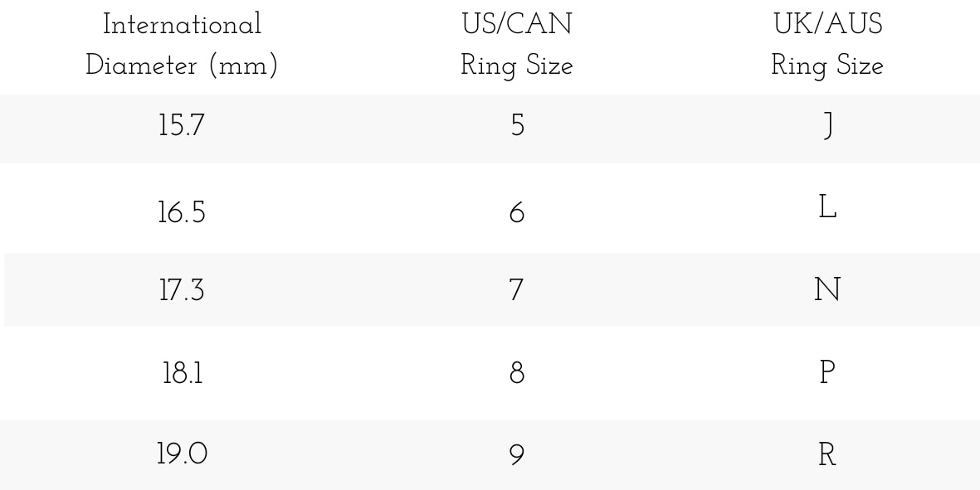Image resolution: width=980 pixels, height=490 pixels.
Task: Select the 'UK/AUS' column header label
Action: point(826,25)
